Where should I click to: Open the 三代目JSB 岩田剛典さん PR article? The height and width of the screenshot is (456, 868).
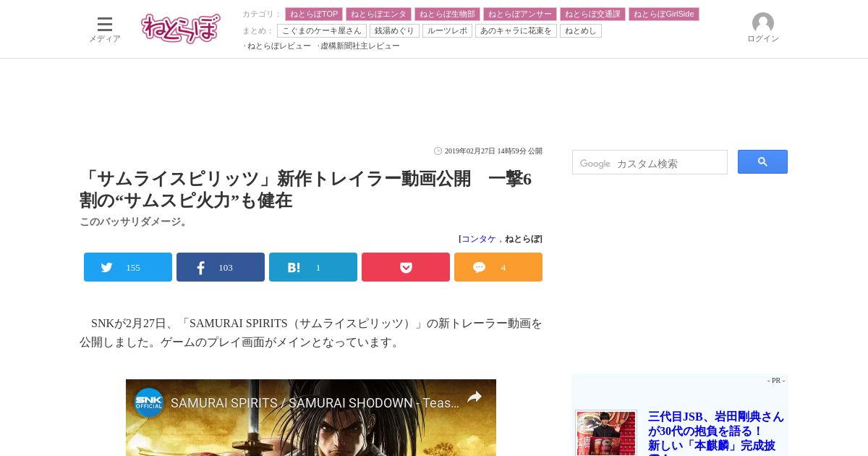click(716, 431)
